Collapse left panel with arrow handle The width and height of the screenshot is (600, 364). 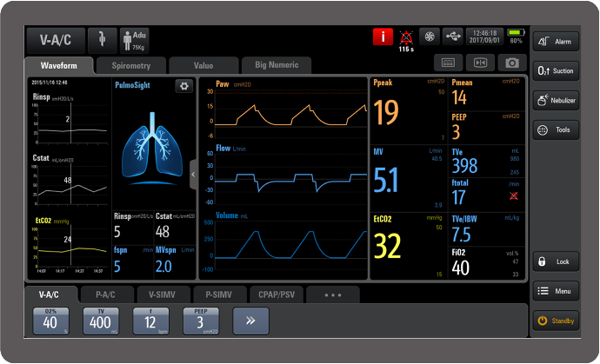[193, 173]
